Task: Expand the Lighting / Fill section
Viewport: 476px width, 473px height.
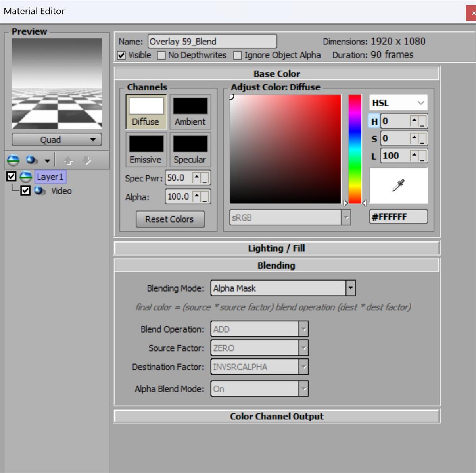Action: pyautogui.click(x=276, y=248)
